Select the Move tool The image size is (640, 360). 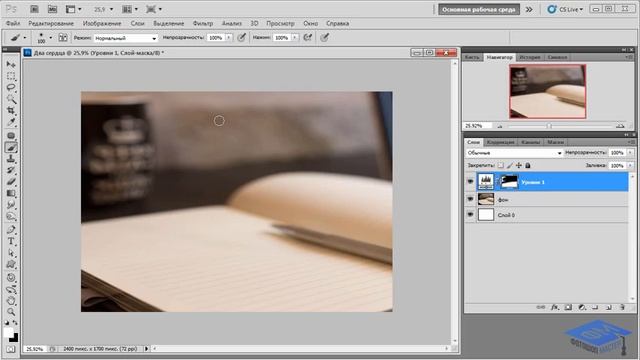(x=11, y=64)
